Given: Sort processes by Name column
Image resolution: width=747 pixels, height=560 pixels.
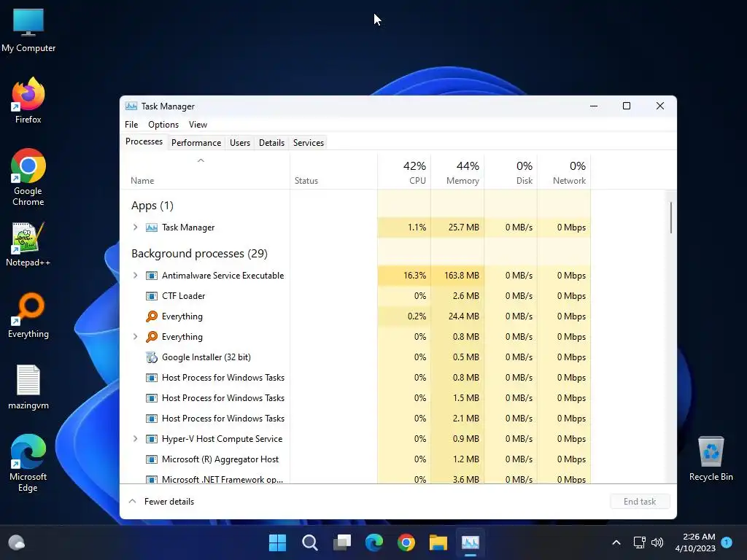Looking at the screenshot, I should click(x=205, y=171).
